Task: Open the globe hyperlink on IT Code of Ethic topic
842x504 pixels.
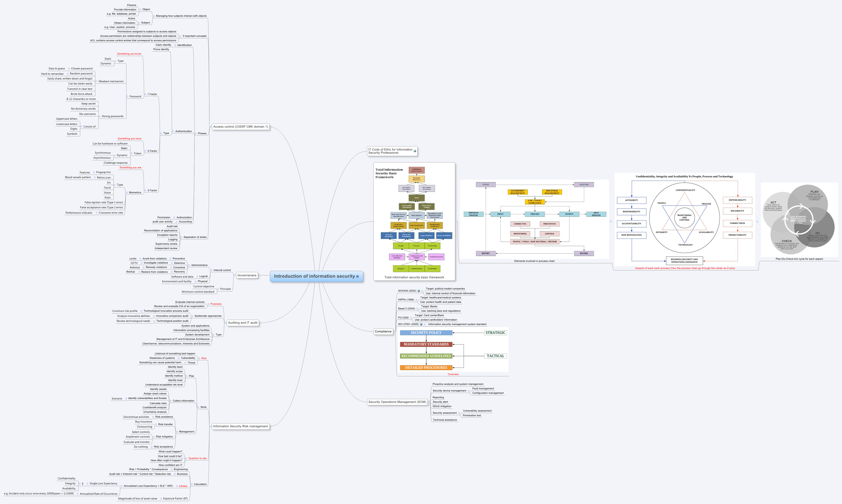Action: pyautogui.click(x=415, y=151)
